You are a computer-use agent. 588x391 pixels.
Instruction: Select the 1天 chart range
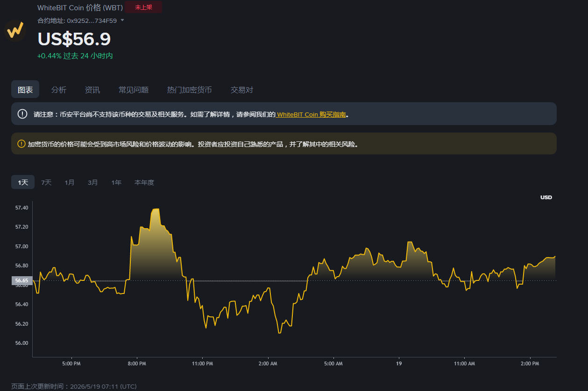pyautogui.click(x=23, y=182)
